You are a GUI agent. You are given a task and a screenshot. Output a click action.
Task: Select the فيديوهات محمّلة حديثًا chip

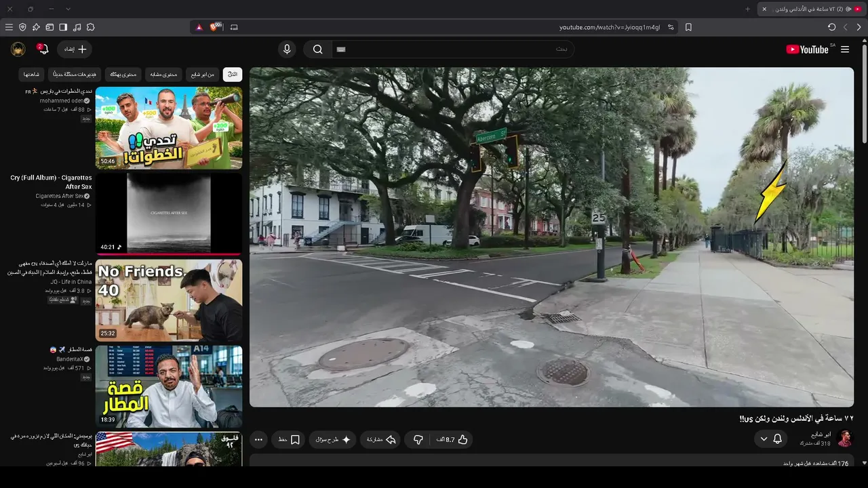click(75, 74)
